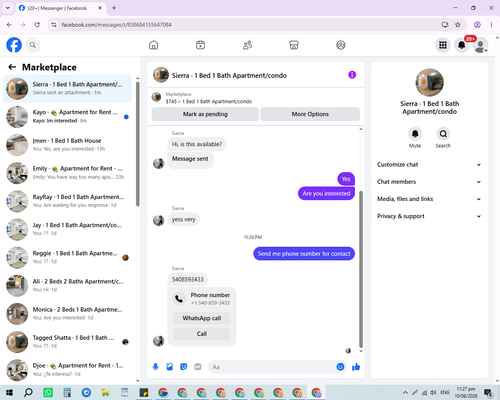Screen dimensions: 500x400
Task: Show hidden system tray icons chevron
Action: (x=405, y=392)
